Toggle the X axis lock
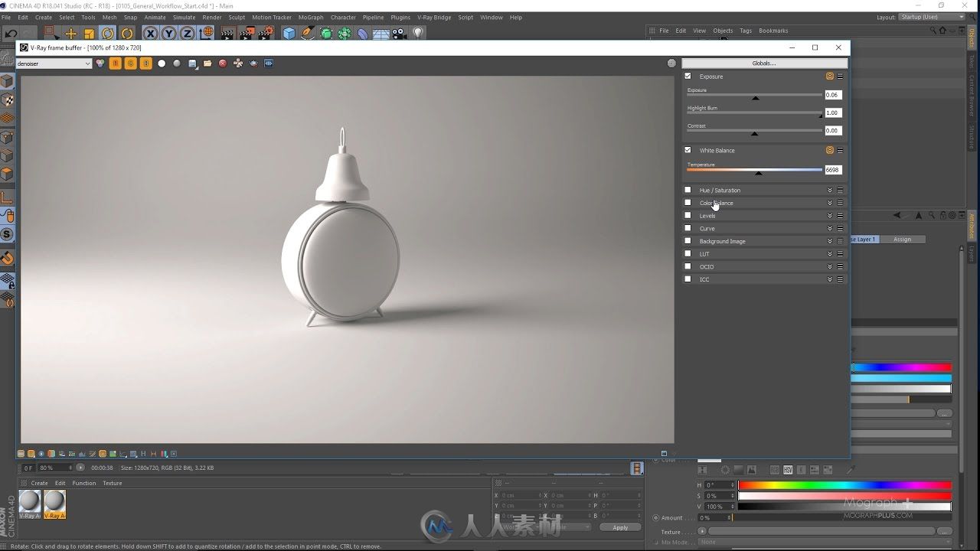Screen dimensions: 980x551 [x=151, y=33]
